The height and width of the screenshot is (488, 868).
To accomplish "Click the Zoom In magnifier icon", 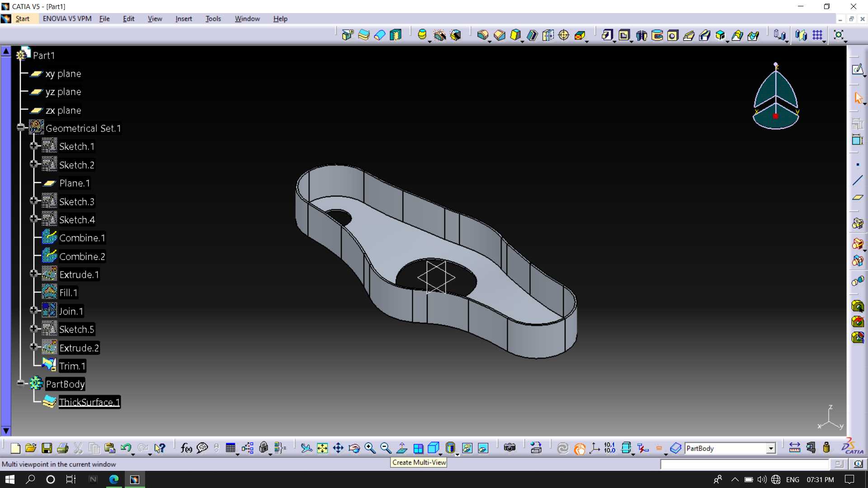I will point(370,448).
